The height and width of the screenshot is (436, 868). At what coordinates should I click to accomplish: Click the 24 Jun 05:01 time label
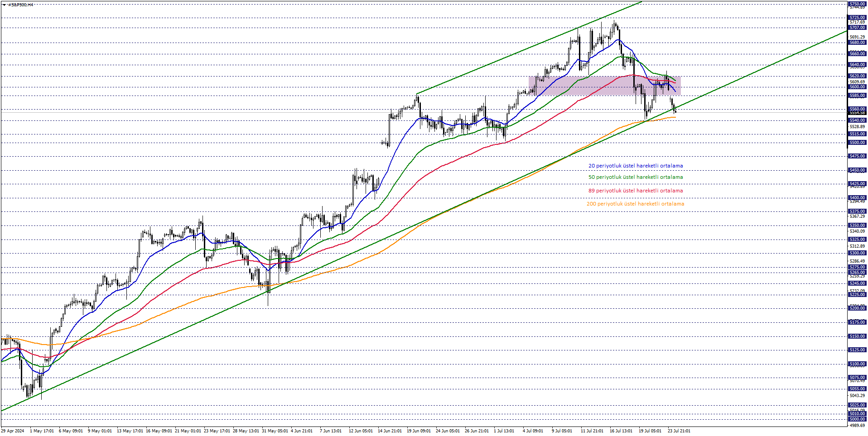pyautogui.click(x=448, y=431)
